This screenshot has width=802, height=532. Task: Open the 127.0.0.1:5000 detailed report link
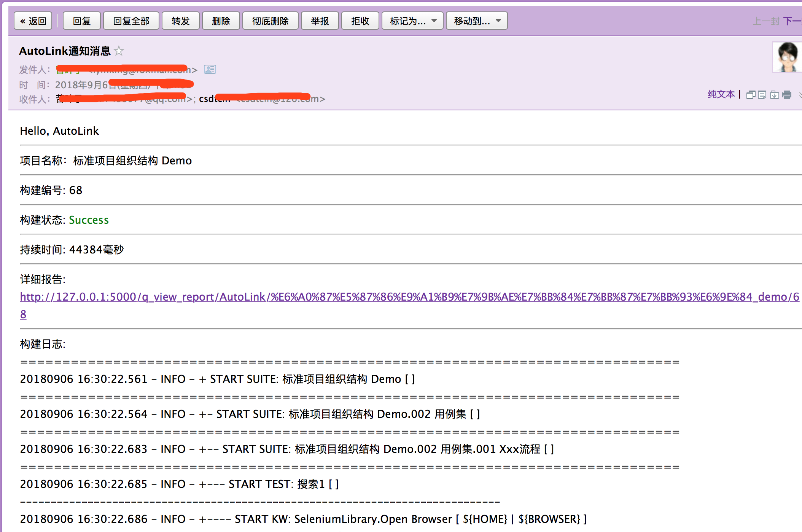[409, 297]
